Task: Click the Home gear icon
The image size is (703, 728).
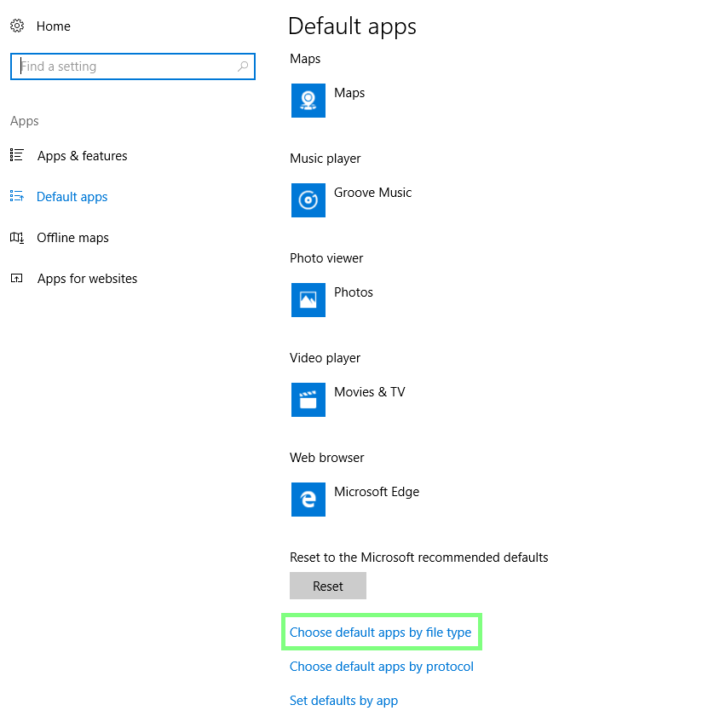Action: 17,26
